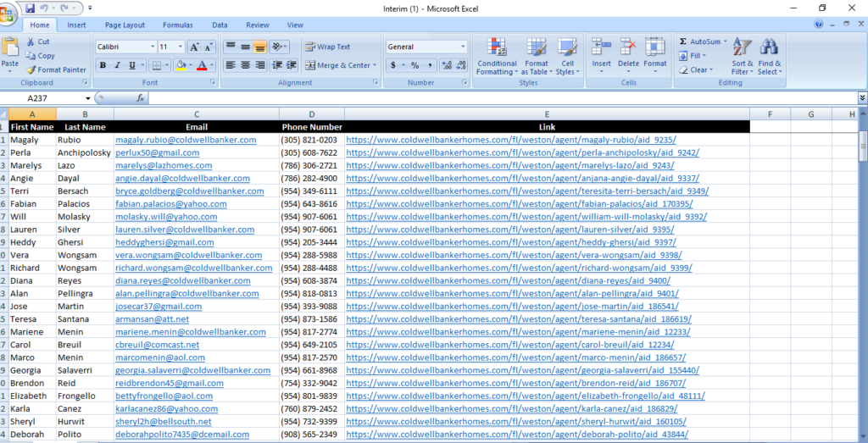
Task: Increase the cell indent
Action: (292, 65)
